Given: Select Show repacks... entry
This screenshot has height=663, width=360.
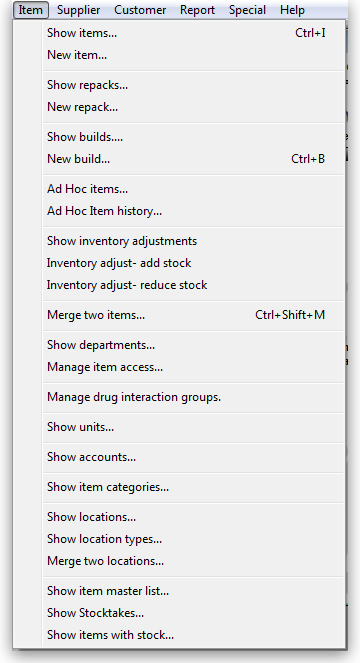Looking at the screenshot, I should click(x=193, y=85).
